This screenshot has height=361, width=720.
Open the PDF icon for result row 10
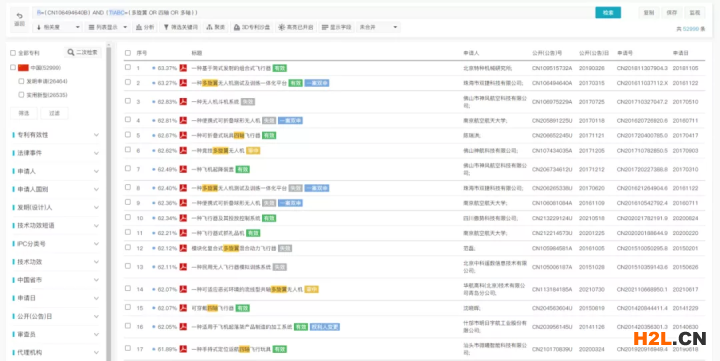click(x=183, y=218)
